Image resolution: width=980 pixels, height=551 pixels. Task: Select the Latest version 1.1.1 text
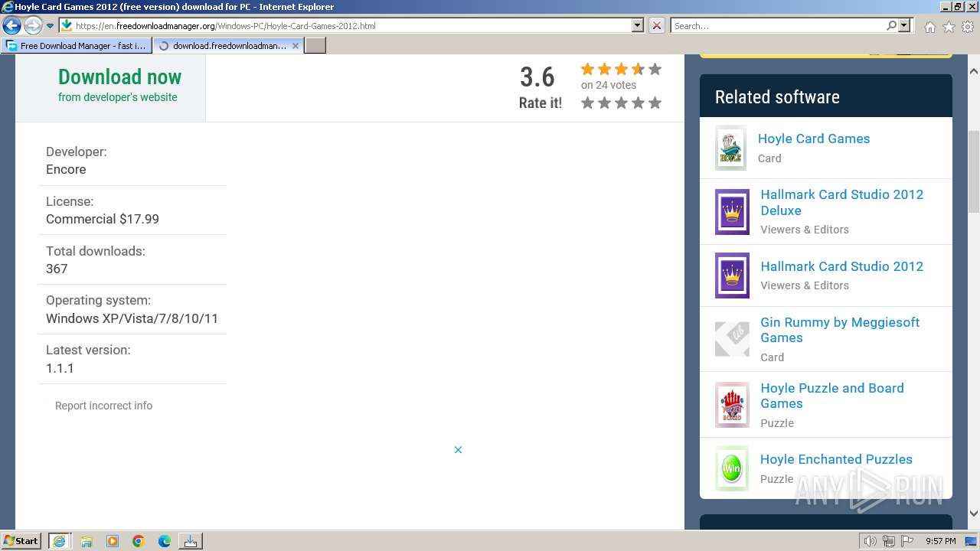tap(60, 368)
